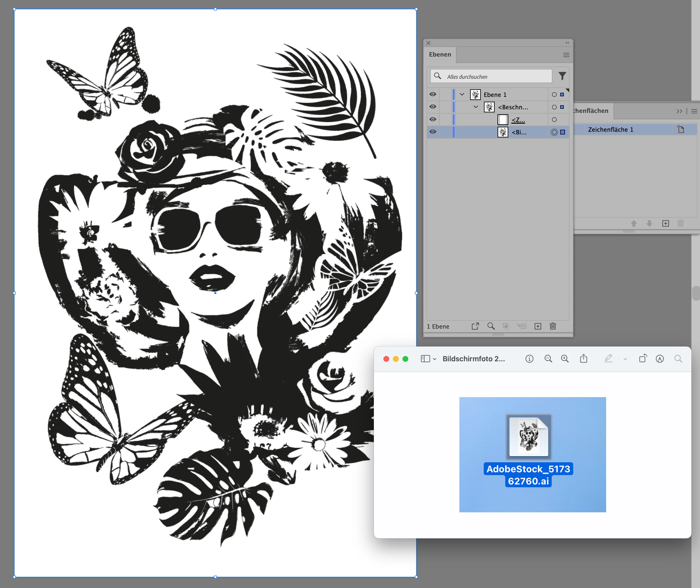This screenshot has width=700, height=588.
Task: Show image info inspector in Preview
Action: (x=529, y=359)
